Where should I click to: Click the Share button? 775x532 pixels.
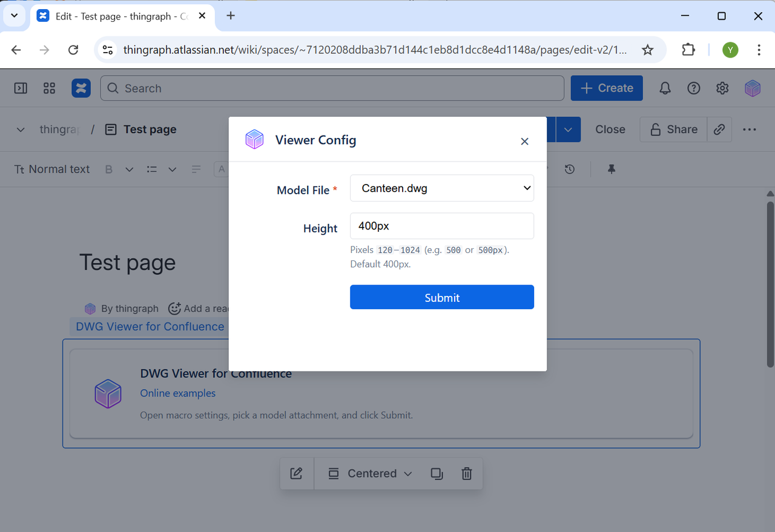673,130
